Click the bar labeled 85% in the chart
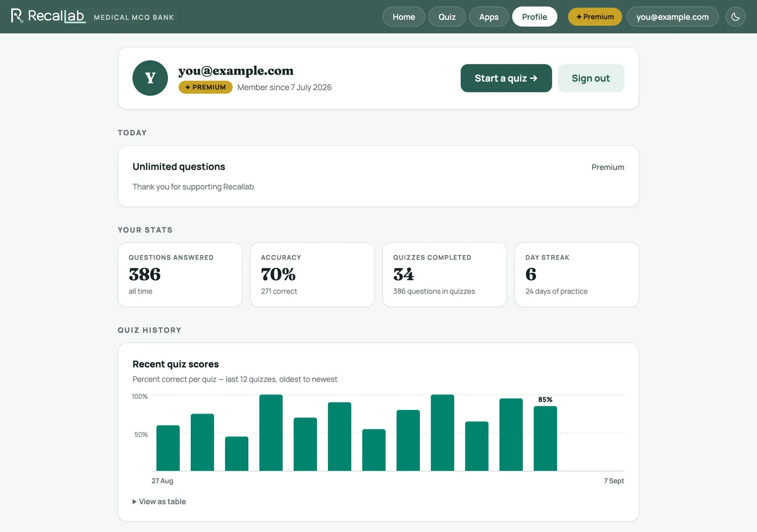 546,438
